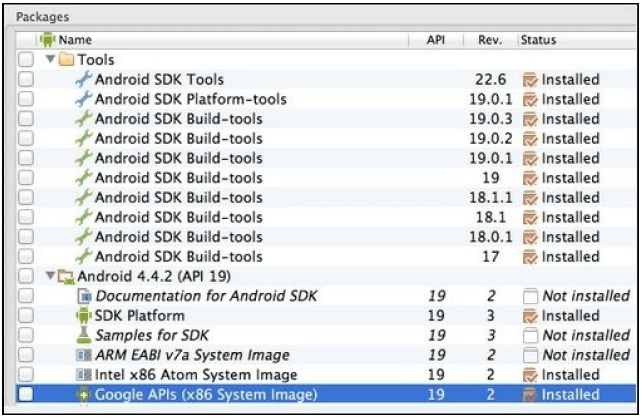The image size is (642, 418).
Task: Click wrench icon of Build-tools rev 17
Action: click(x=84, y=256)
